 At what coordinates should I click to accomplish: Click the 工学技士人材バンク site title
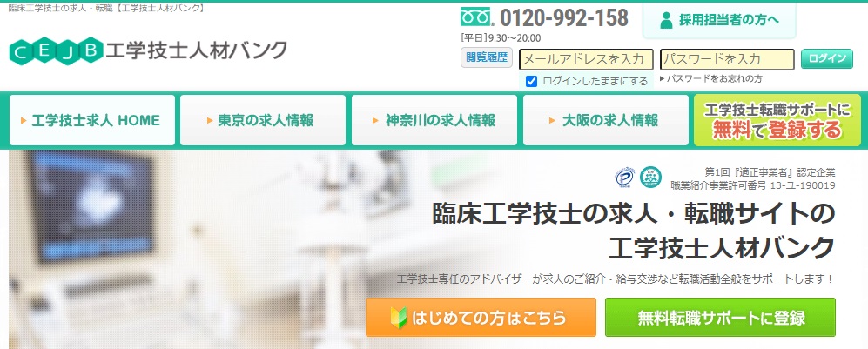point(197,50)
